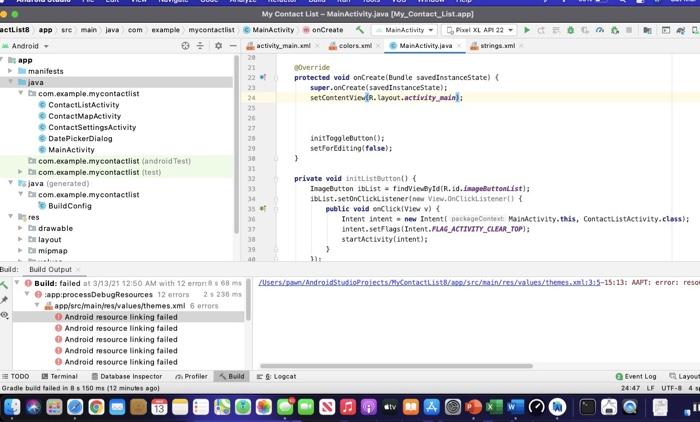
Task: Click hammer rebuild icon in Build panel
Action: click(x=4, y=284)
